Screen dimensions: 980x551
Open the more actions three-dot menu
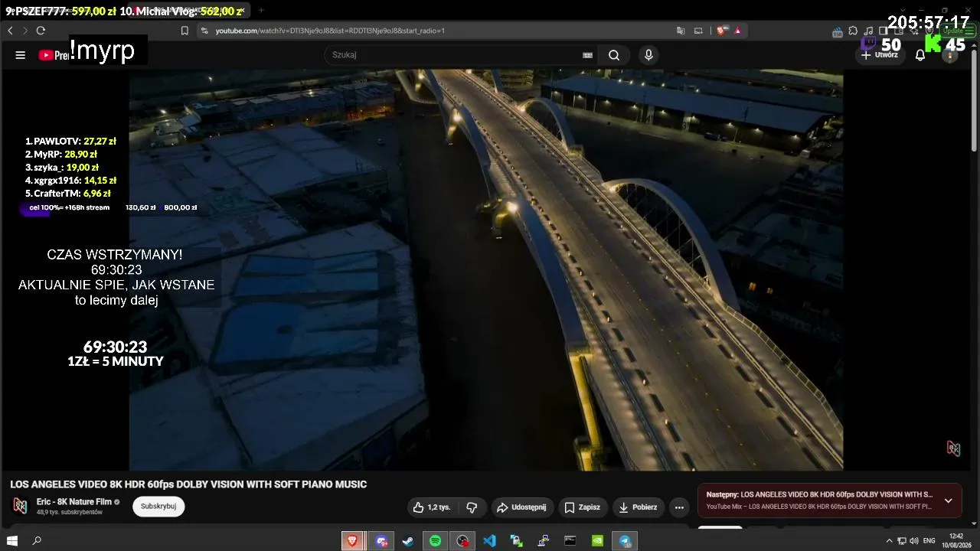(x=679, y=507)
